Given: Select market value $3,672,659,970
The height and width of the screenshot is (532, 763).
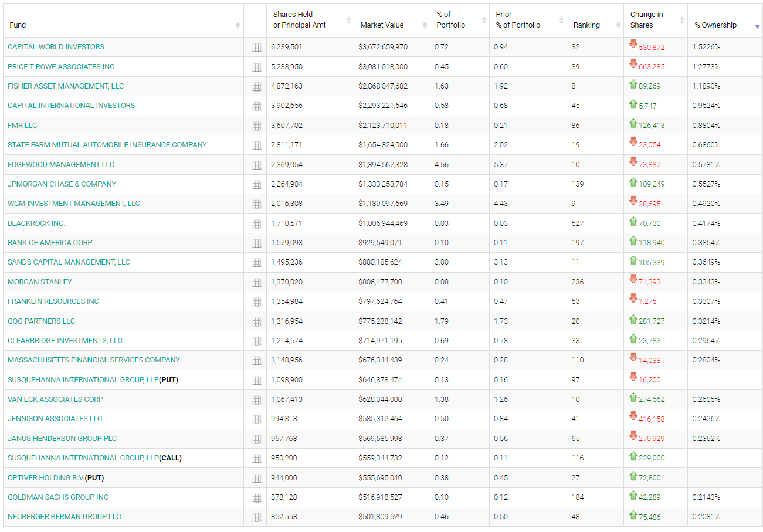Looking at the screenshot, I should (383, 47).
